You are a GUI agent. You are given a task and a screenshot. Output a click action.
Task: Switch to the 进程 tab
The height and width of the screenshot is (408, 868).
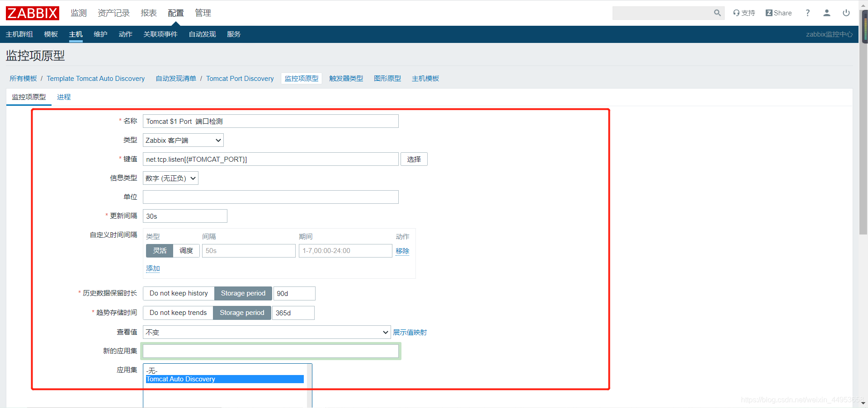[x=64, y=97]
